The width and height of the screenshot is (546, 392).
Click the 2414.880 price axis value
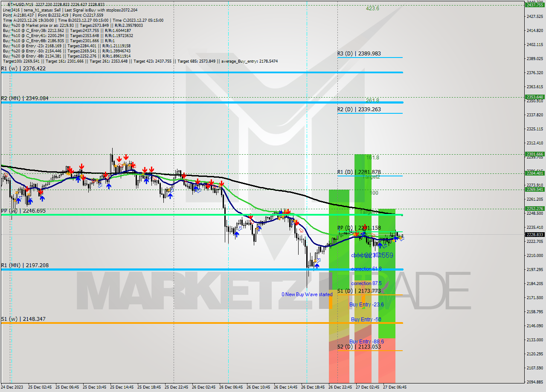535,31
